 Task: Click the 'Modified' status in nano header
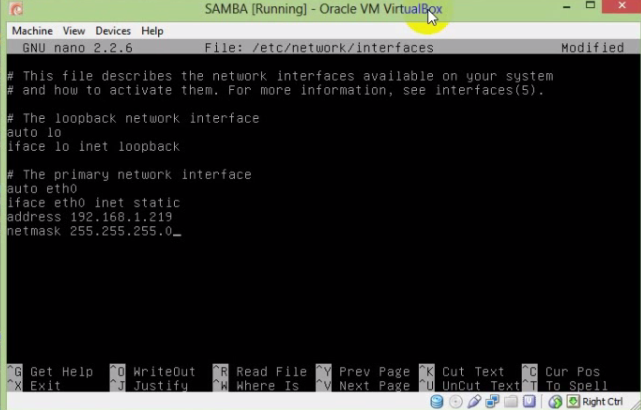click(592, 48)
